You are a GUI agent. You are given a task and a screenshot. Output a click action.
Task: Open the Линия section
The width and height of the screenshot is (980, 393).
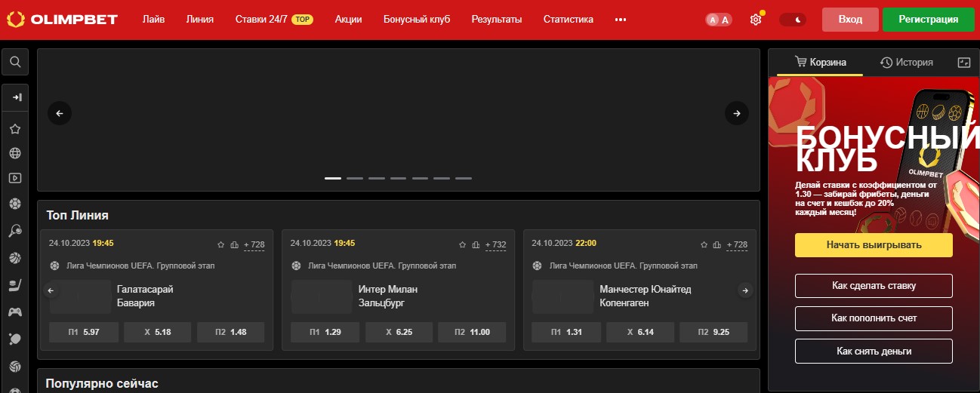pos(200,20)
